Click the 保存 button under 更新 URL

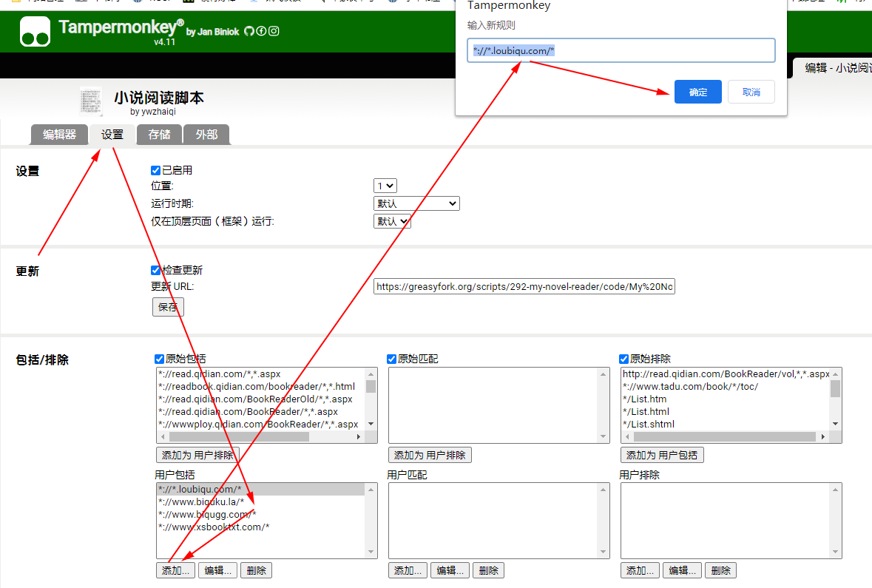(168, 307)
